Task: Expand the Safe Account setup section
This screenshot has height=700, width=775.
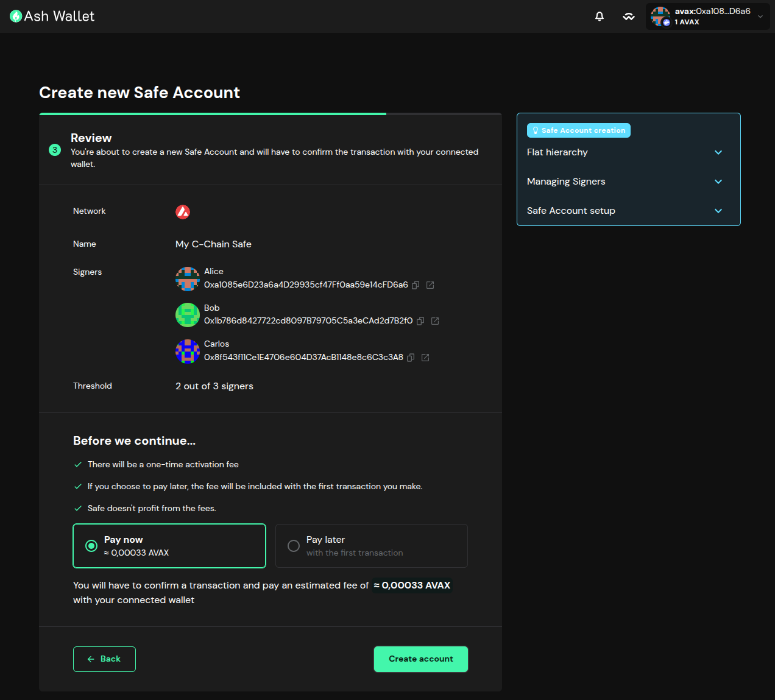Action: coord(628,211)
